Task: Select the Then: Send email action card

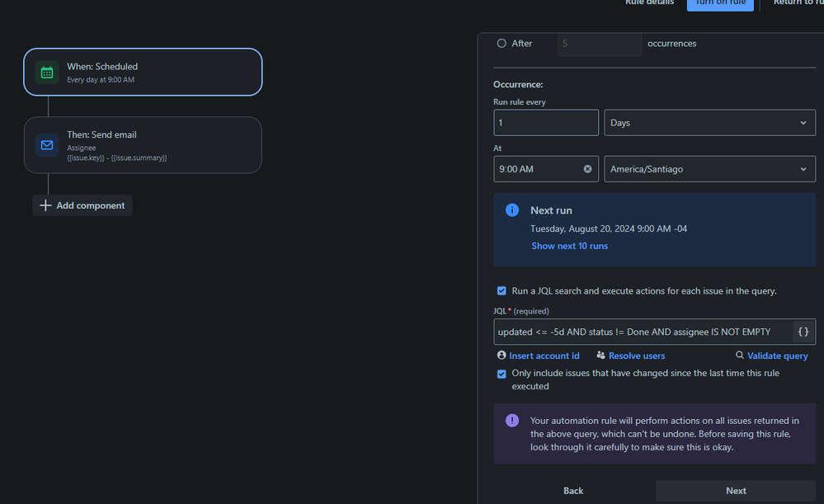Action: tap(143, 145)
